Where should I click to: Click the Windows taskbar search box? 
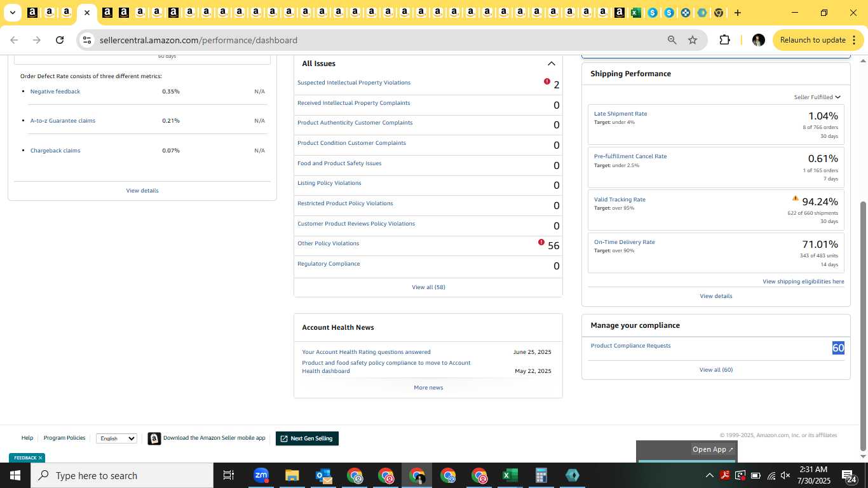coord(121,475)
